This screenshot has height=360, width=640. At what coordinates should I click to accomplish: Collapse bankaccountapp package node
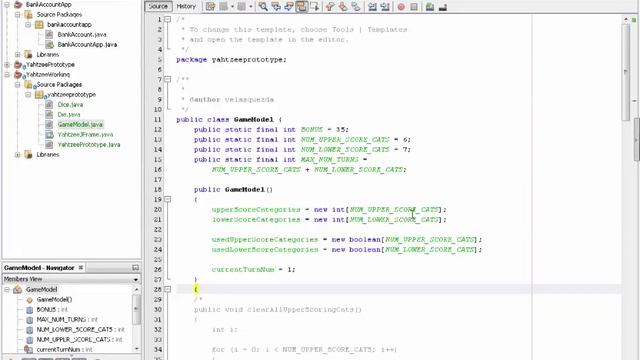[x=28, y=24]
